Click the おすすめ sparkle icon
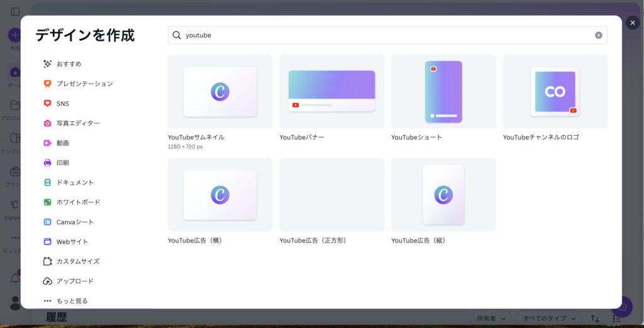This screenshot has width=644, height=328. [47, 63]
